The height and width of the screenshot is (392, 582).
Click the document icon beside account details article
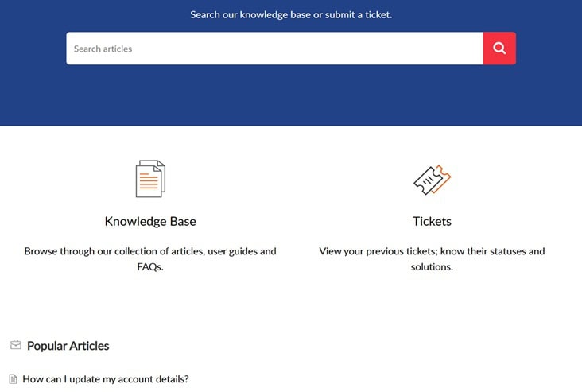[13, 379]
